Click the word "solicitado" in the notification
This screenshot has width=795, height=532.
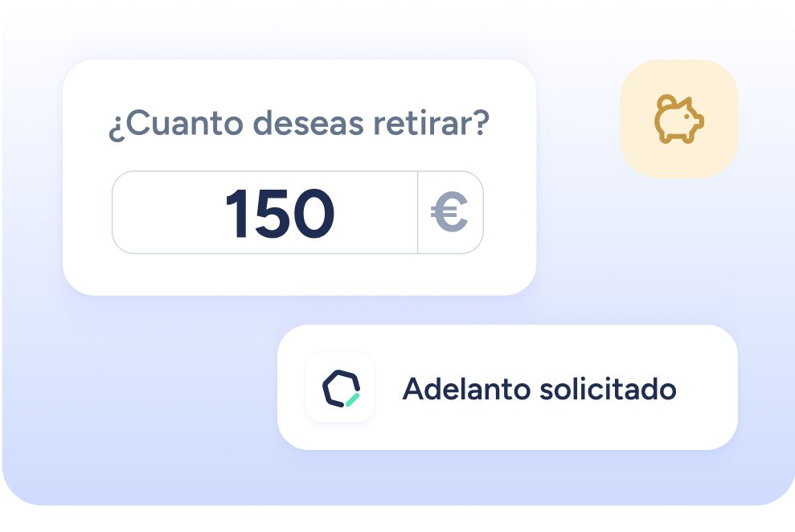pos(608,389)
